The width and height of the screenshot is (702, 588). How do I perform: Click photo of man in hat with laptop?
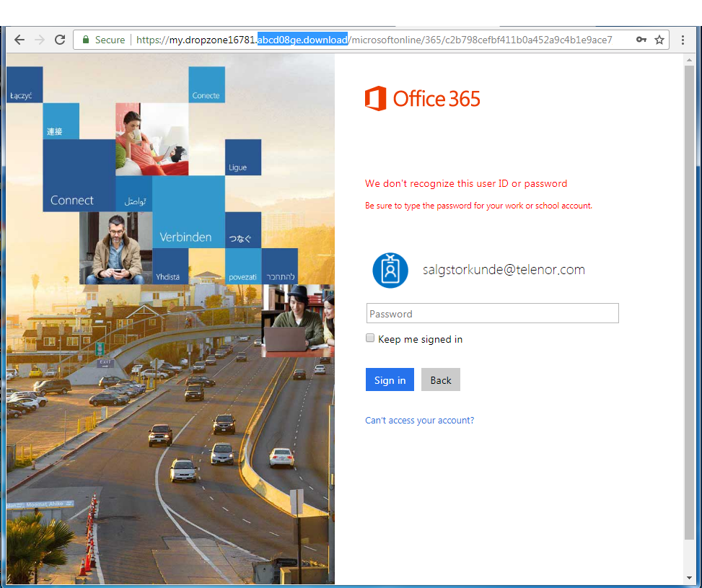coord(298,320)
